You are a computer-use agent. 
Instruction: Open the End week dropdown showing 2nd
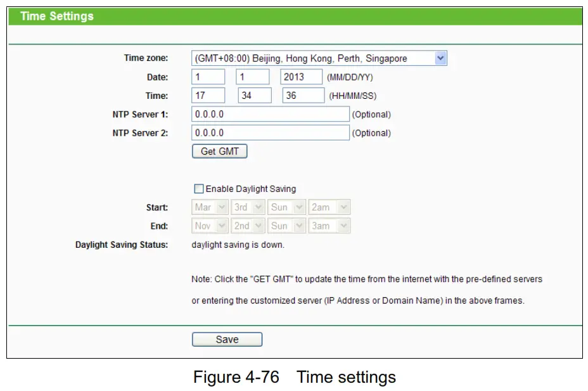248,226
